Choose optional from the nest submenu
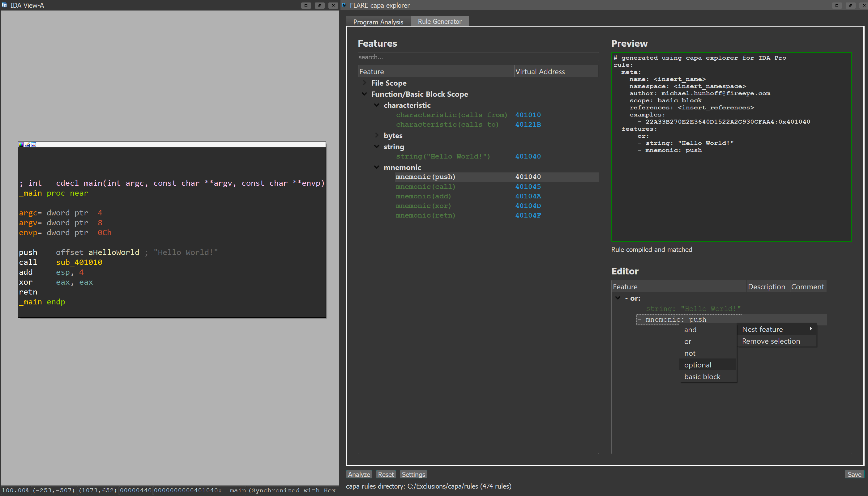 tap(698, 365)
